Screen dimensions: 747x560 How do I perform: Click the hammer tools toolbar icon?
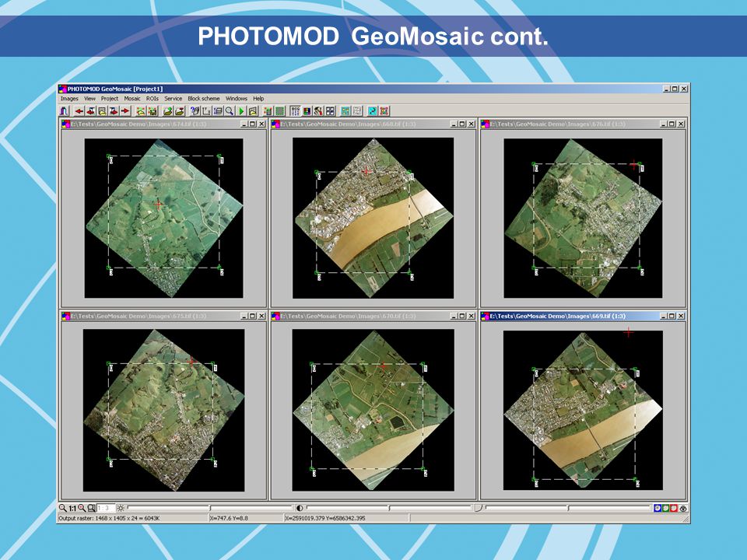pyautogui.click(x=318, y=111)
